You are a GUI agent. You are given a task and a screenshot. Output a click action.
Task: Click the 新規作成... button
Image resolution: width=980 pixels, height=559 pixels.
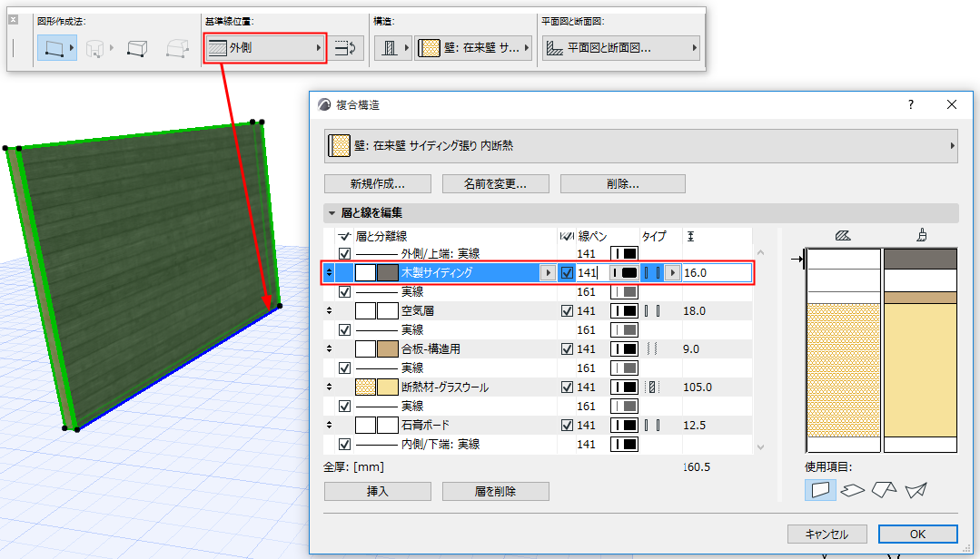[x=378, y=183]
